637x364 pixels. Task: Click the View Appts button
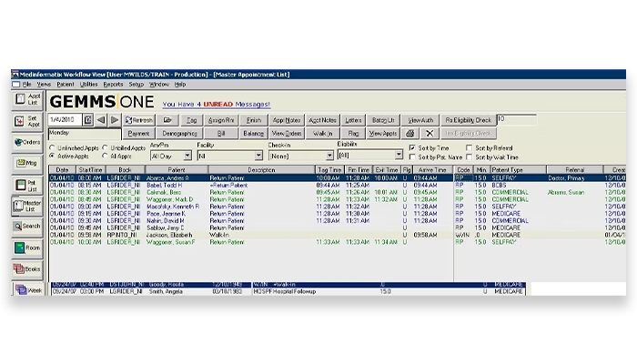coord(383,133)
